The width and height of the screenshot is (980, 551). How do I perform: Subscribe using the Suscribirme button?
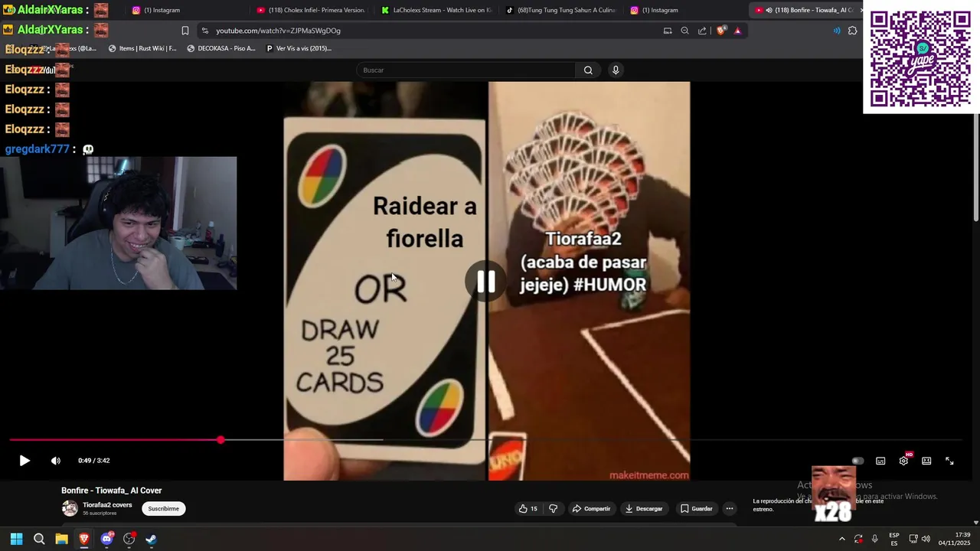(x=163, y=508)
